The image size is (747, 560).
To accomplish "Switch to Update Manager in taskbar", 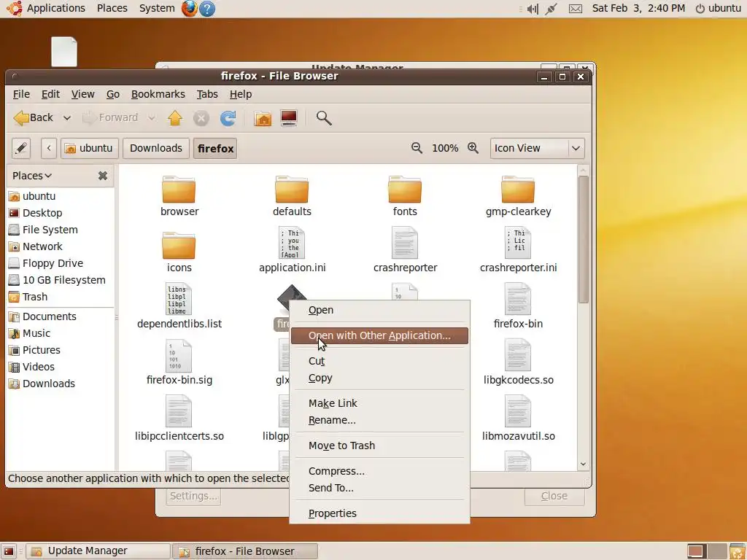I will (98, 551).
